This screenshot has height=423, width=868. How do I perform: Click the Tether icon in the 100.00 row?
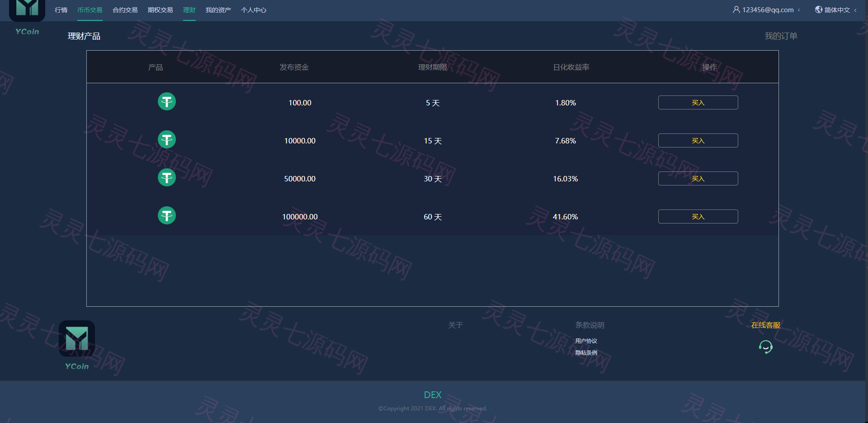167,101
